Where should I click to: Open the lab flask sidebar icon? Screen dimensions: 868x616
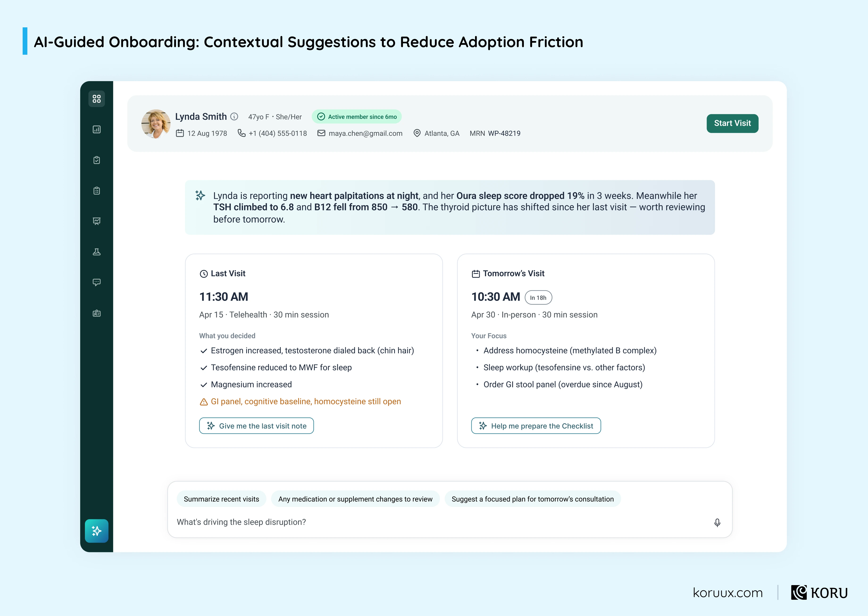click(x=97, y=252)
